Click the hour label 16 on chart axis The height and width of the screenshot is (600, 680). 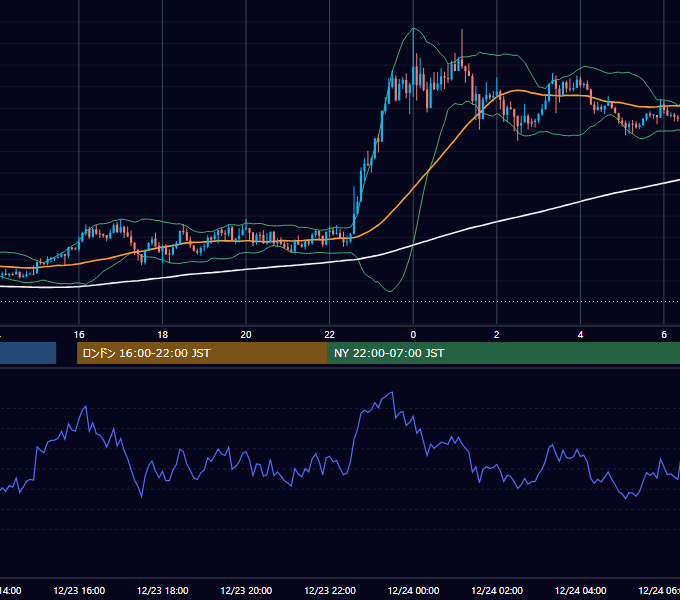pos(79,335)
